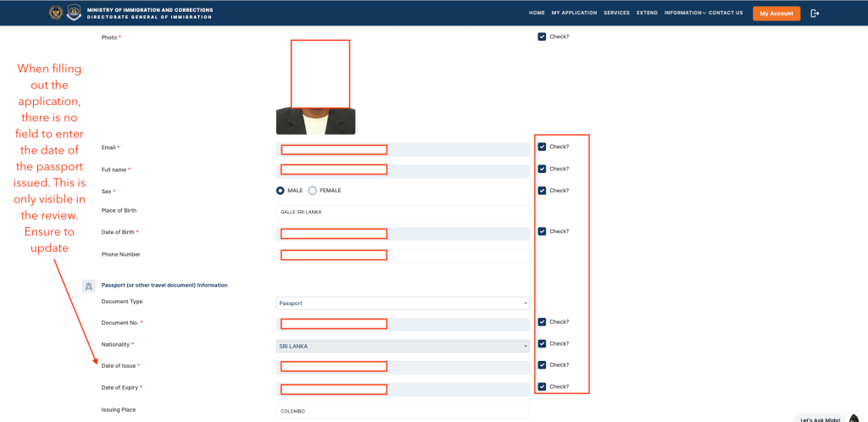Click the ministry emblem logo in the header
The image size is (868, 422).
pyautogui.click(x=56, y=14)
